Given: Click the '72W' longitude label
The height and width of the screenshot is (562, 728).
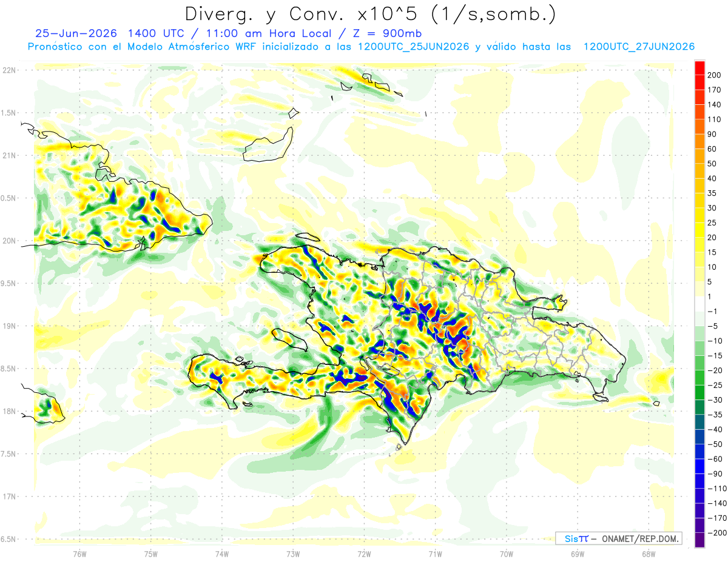Looking at the screenshot, I should (x=364, y=554).
